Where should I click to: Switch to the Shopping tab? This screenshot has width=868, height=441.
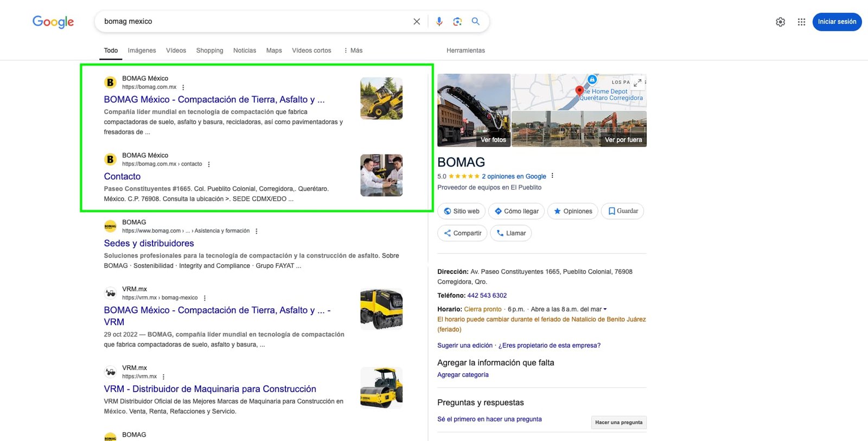pyautogui.click(x=209, y=50)
